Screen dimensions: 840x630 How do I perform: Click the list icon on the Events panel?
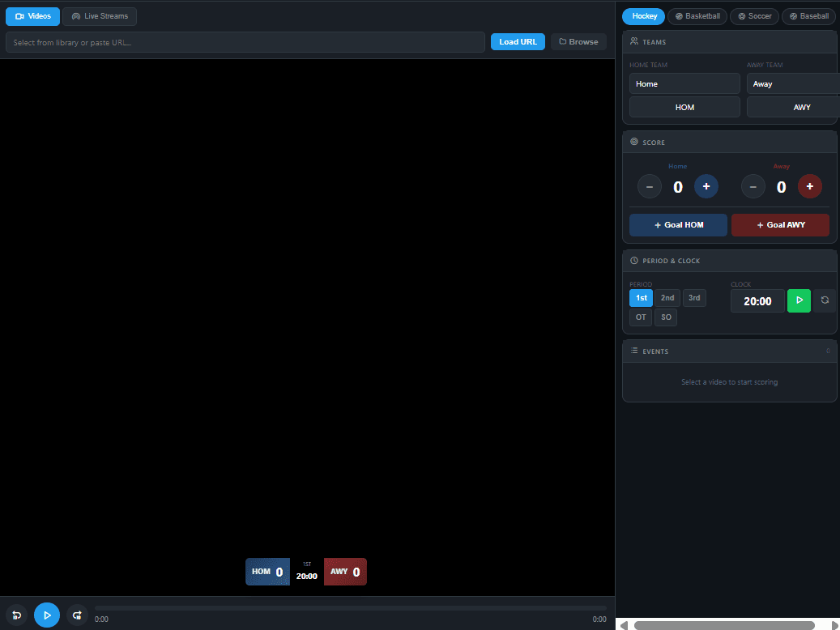pyautogui.click(x=633, y=351)
